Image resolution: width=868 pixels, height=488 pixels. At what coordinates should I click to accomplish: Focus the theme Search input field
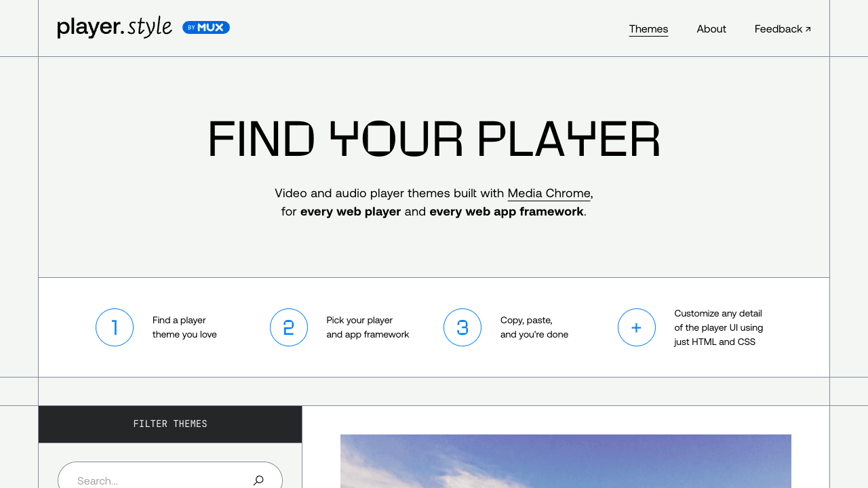156,480
